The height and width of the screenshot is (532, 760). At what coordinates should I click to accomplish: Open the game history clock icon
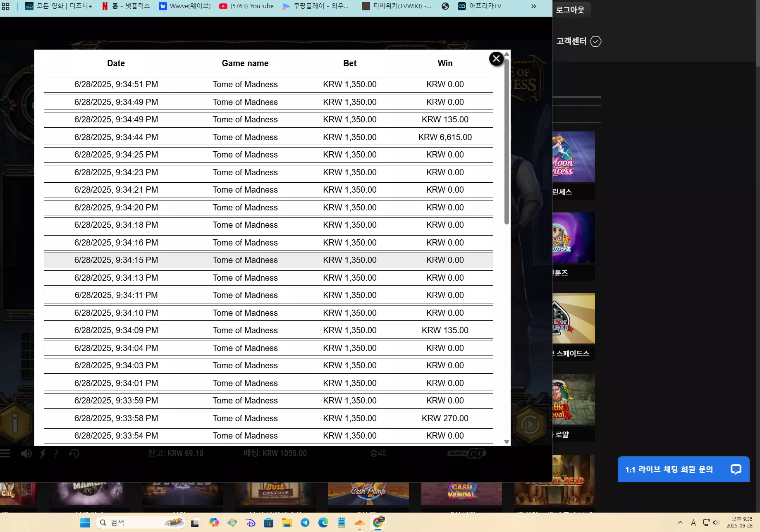tap(74, 453)
